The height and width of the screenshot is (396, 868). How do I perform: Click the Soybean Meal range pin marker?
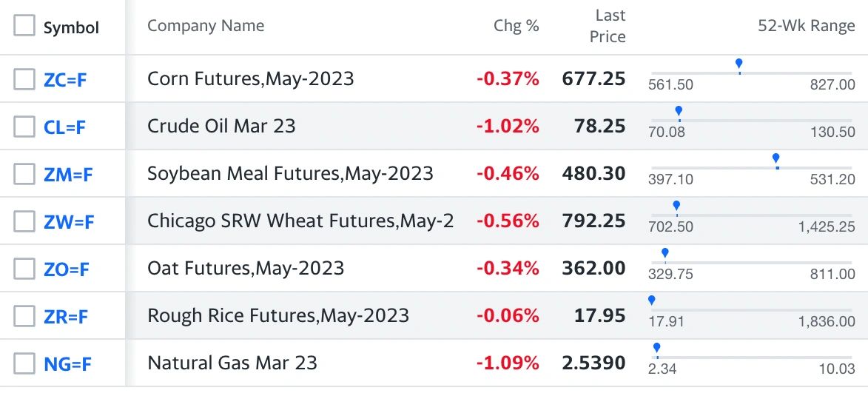(776, 161)
